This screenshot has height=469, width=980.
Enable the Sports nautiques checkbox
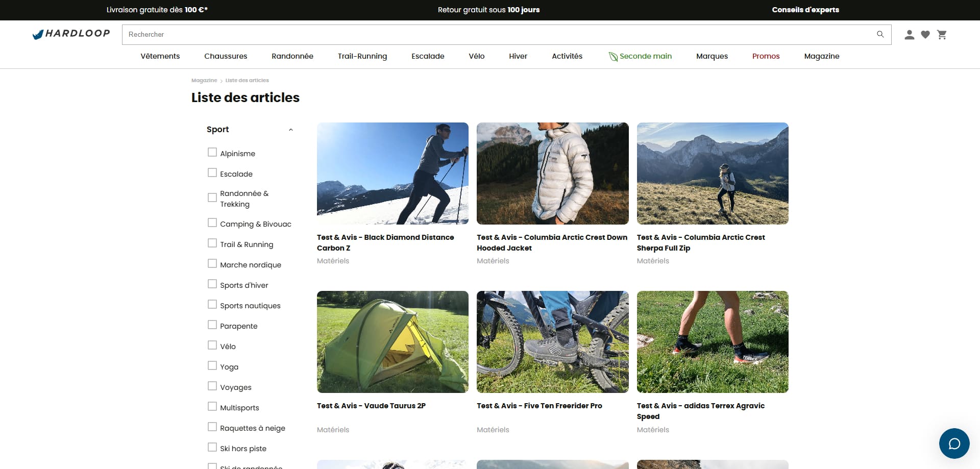click(x=212, y=305)
